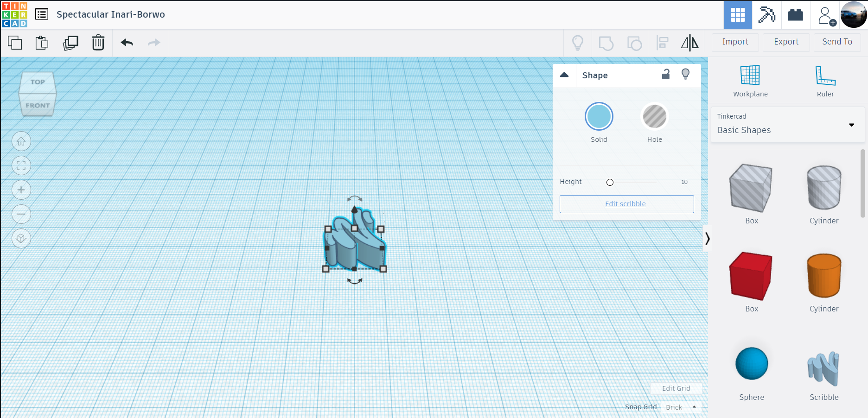Click the Send To button
Screen dimensions: 868x418
(837, 42)
